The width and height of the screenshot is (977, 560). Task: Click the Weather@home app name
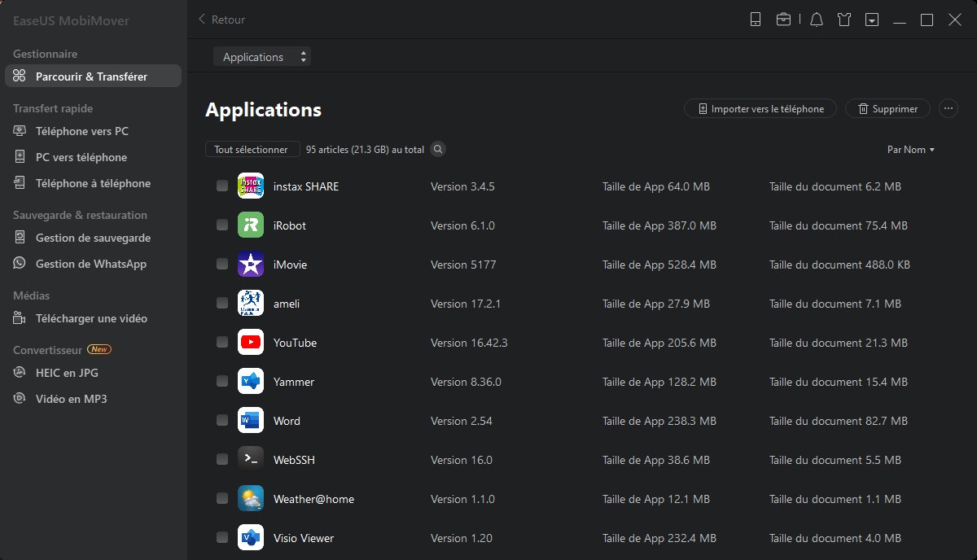click(313, 499)
